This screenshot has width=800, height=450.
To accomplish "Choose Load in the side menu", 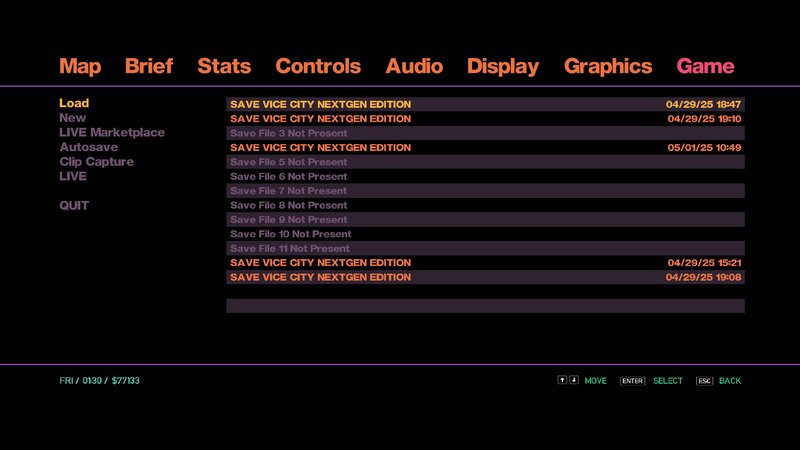I will click(74, 103).
